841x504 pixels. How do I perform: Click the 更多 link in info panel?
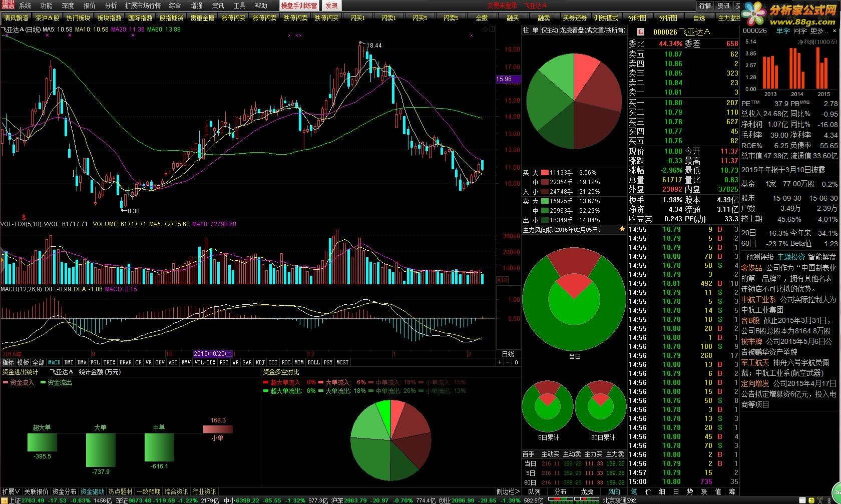pos(818,31)
